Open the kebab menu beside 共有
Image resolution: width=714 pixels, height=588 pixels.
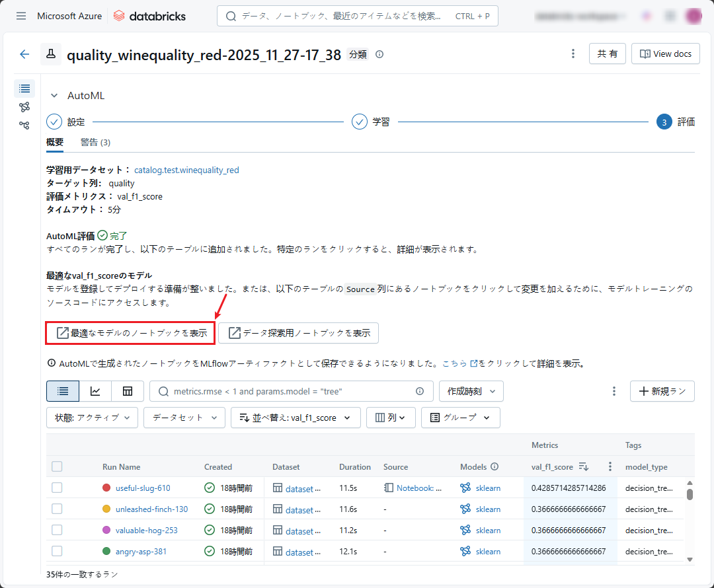pos(573,54)
